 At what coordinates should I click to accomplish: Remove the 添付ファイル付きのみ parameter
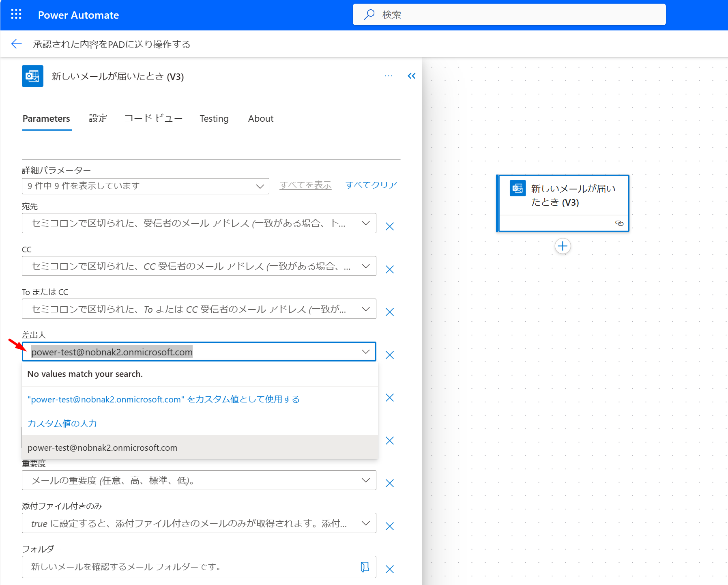coord(390,526)
